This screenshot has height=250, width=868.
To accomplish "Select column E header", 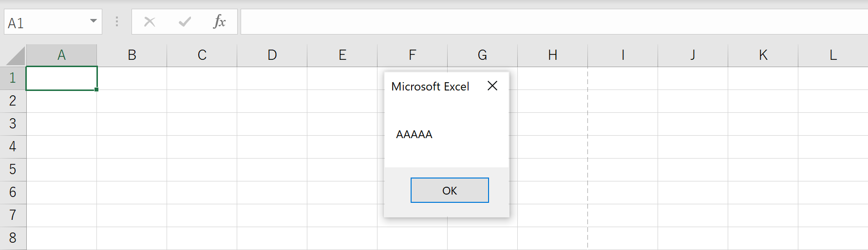I will pos(342,55).
